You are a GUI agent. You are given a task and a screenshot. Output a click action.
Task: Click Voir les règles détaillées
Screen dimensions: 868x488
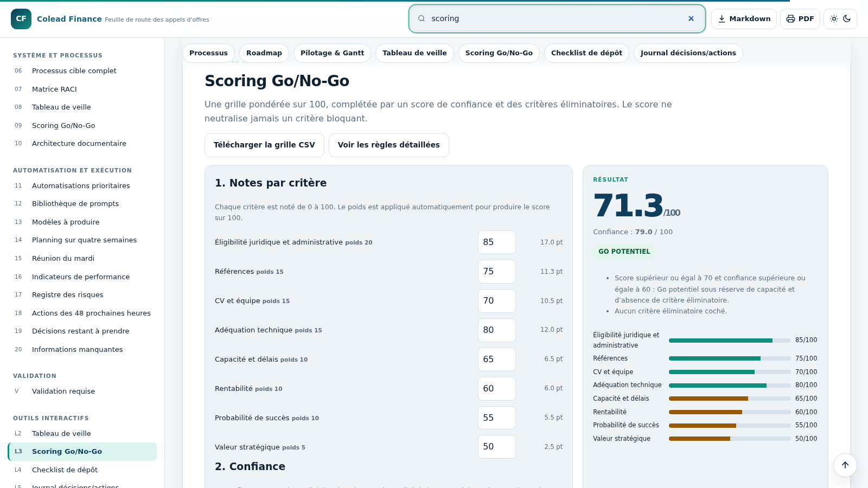pyautogui.click(x=388, y=145)
